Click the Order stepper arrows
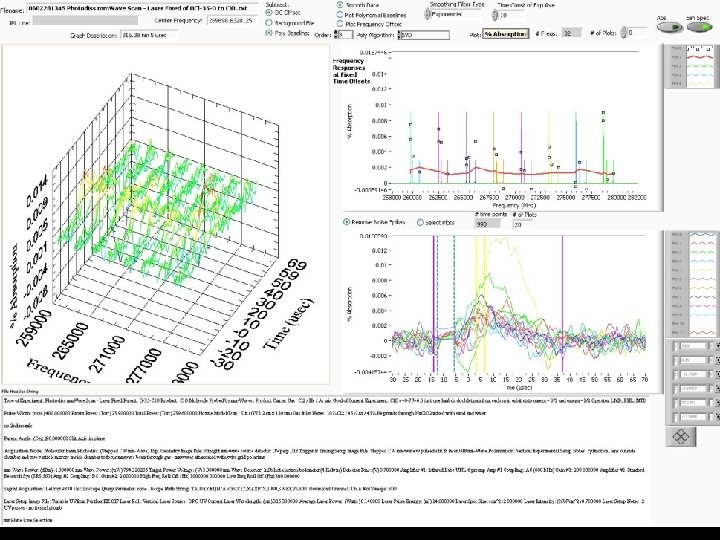The width and height of the screenshot is (720, 540). (x=336, y=35)
